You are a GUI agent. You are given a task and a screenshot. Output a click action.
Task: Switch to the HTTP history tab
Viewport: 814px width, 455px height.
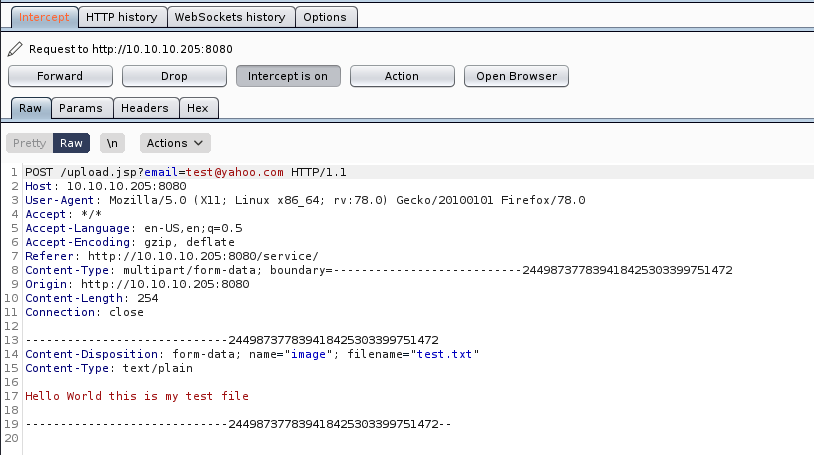121,17
